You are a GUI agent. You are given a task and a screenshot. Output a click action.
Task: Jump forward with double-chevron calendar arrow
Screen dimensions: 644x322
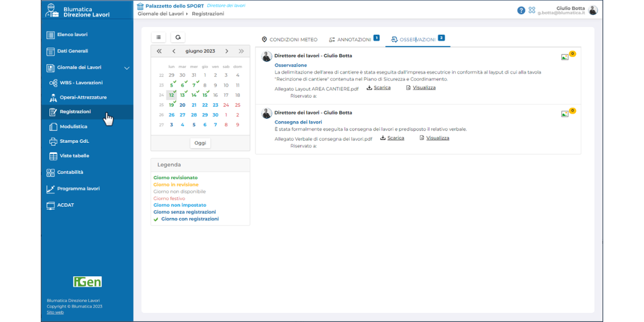click(241, 52)
